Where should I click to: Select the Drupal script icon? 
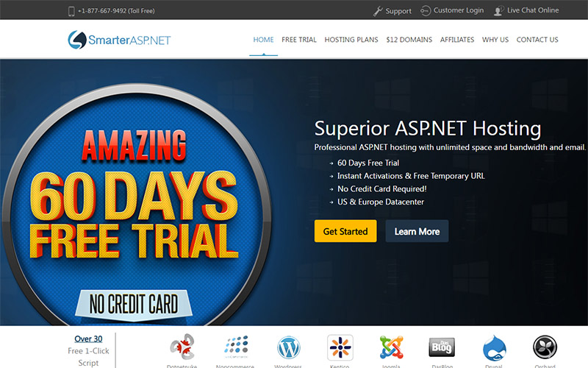coord(494,347)
